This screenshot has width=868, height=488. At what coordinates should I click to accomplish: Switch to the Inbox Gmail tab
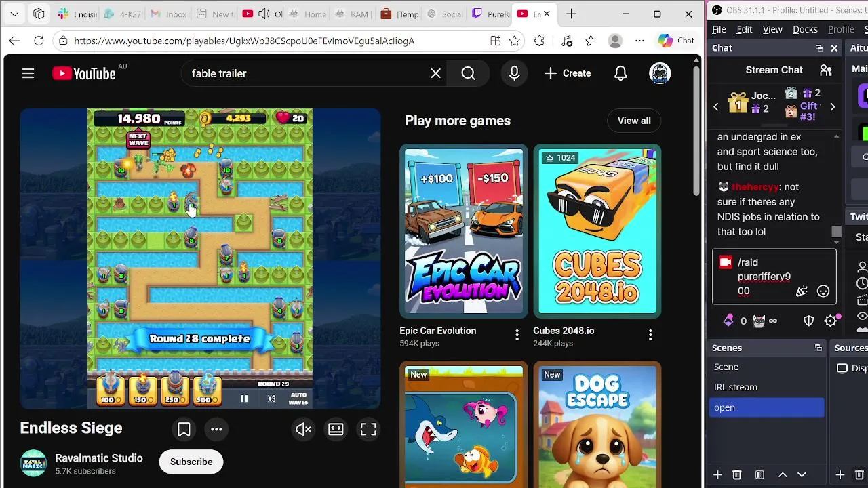[x=167, y=14]
